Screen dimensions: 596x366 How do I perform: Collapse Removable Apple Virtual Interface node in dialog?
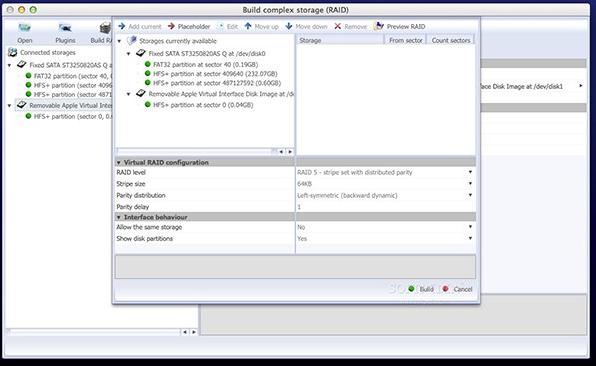pos(128,94)
